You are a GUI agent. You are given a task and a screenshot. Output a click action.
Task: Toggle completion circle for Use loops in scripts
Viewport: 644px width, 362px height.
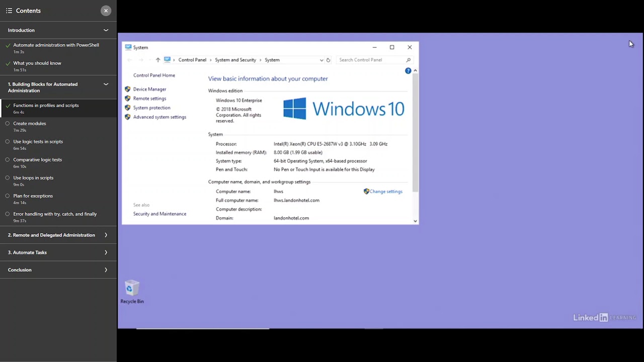[8, 177]
